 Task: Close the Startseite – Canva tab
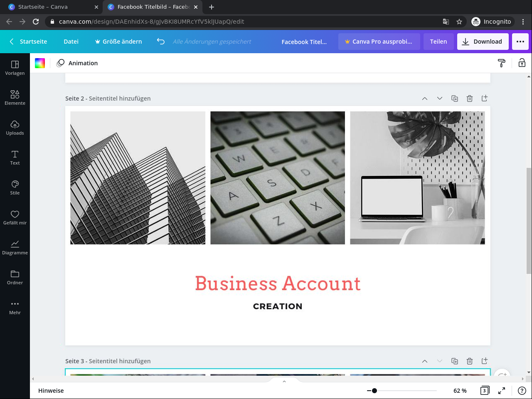pyautogui.click(x=96, y=7)
